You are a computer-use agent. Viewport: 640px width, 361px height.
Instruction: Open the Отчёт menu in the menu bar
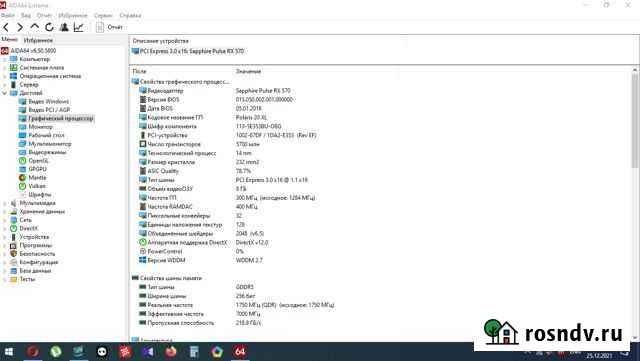pos(44,16)
